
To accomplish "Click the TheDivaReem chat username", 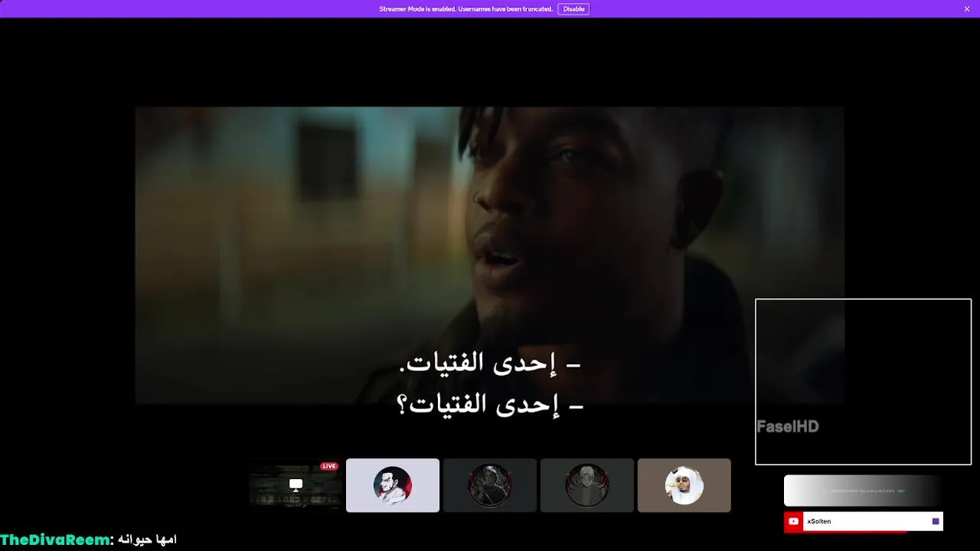I will coord(55,540).
